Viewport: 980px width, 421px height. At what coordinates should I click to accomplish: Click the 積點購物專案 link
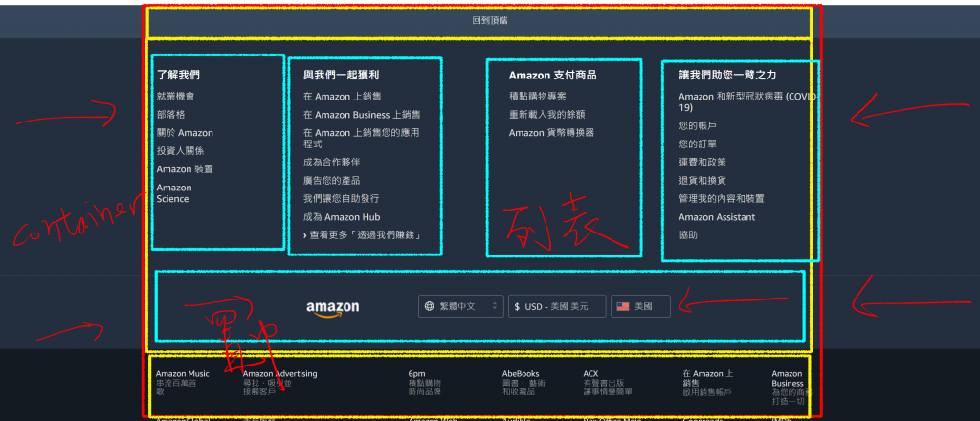tap(538, 97)
